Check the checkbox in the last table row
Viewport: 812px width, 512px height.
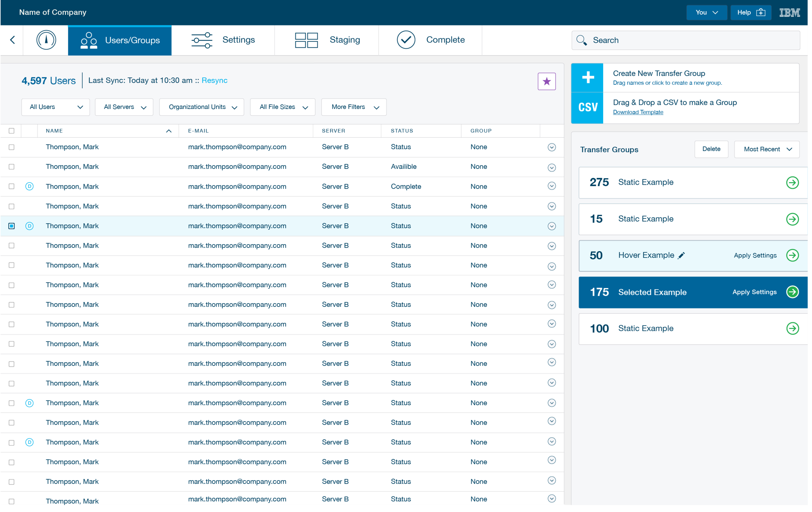click(11, 502)
